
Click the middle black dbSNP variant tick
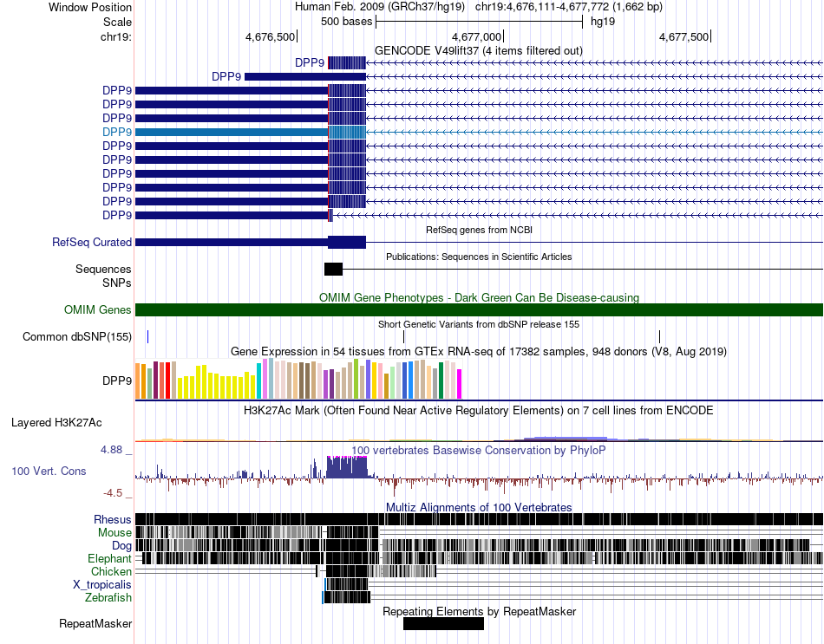coord(403,336)
